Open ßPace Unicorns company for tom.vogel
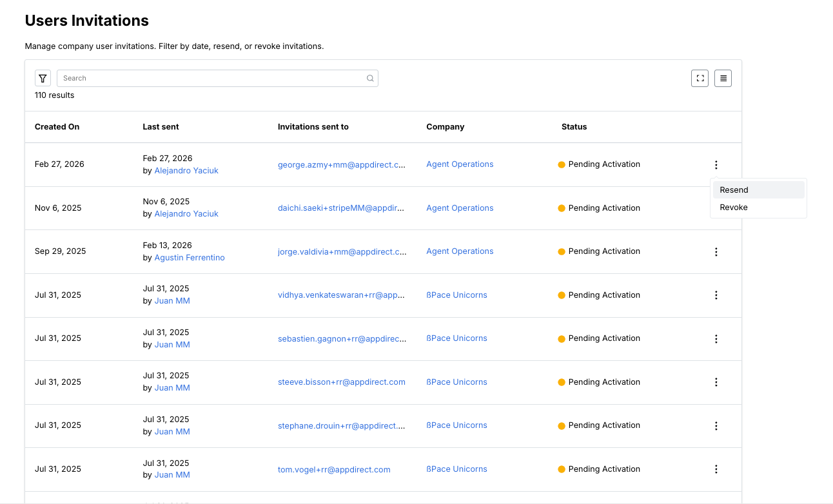 coord(456,469)
